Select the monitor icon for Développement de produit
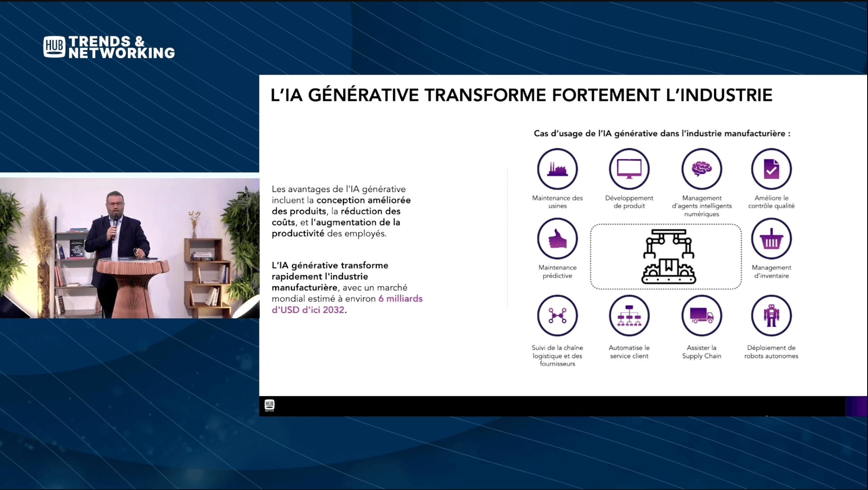The width and height of the screenshot is (868, 490). 629,169
